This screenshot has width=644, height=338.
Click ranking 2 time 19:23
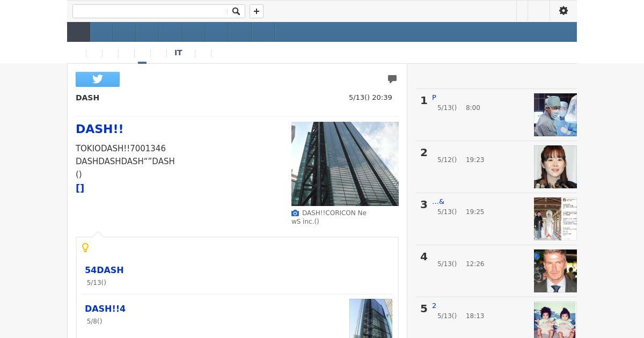[475, 160]
